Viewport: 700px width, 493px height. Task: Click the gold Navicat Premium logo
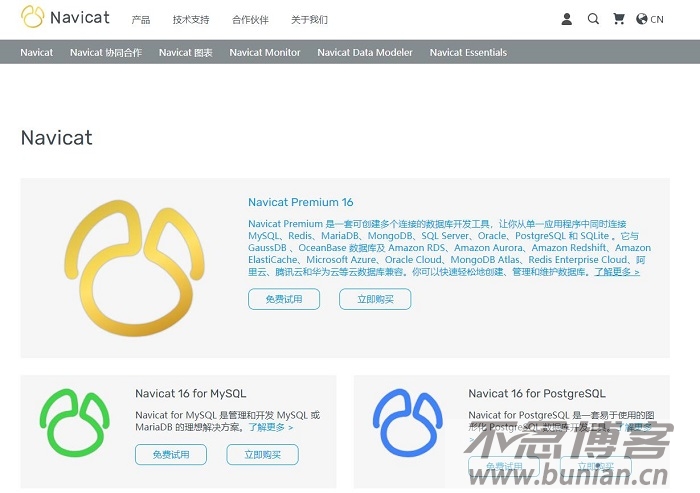tap(135, 268)
